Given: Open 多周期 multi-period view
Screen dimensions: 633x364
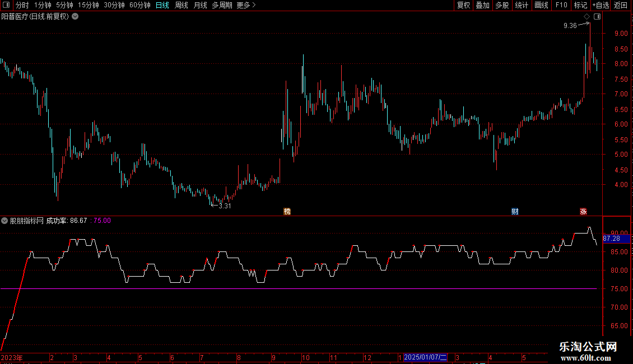Looking at the screenshot, I should click(222, 5).
